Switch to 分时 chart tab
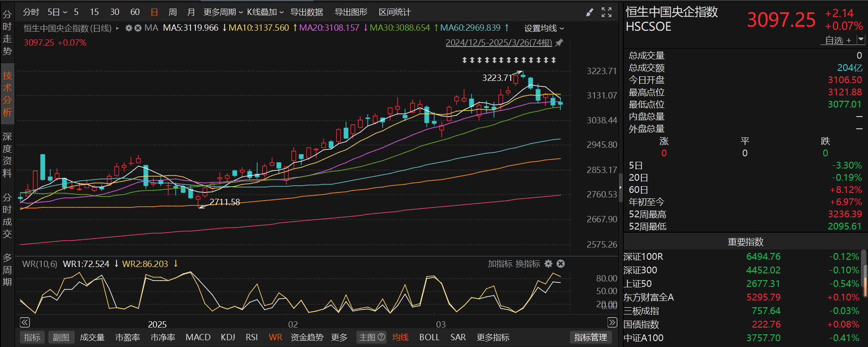The height and width of the screenshot is (347, 868). (31, 12)
